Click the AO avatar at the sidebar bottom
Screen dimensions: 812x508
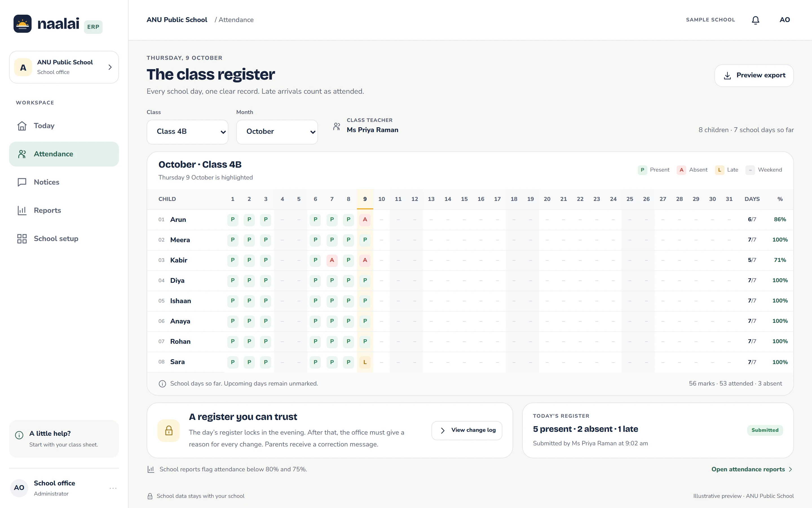[x=19, y=488]
